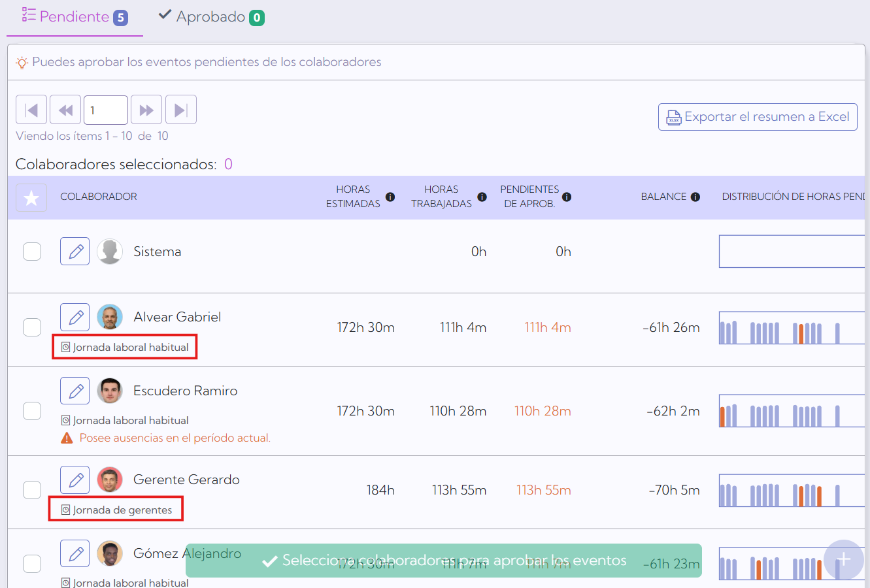Open Alvear Gabriel's Jornada laboral habitual schedule

tap(125, 347)
